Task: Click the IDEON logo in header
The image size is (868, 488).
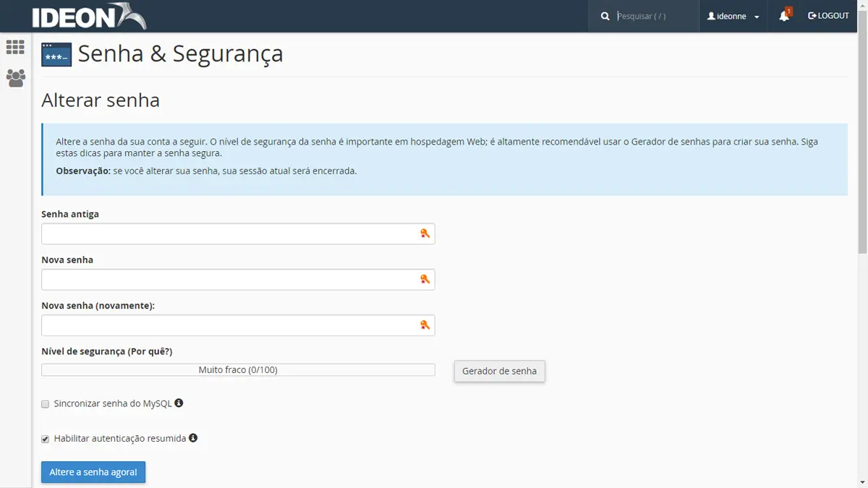Action: (x=88, y=16)
